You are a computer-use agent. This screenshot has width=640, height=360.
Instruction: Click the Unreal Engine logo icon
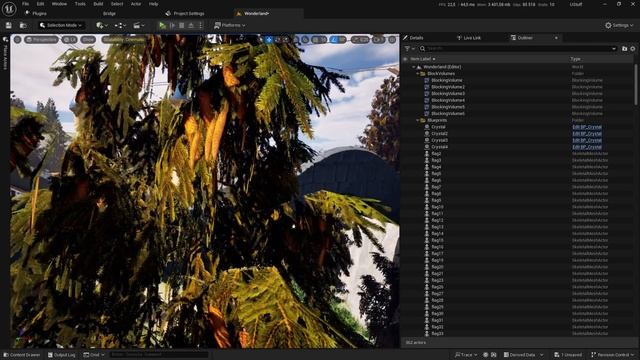(x=9, y=9)
